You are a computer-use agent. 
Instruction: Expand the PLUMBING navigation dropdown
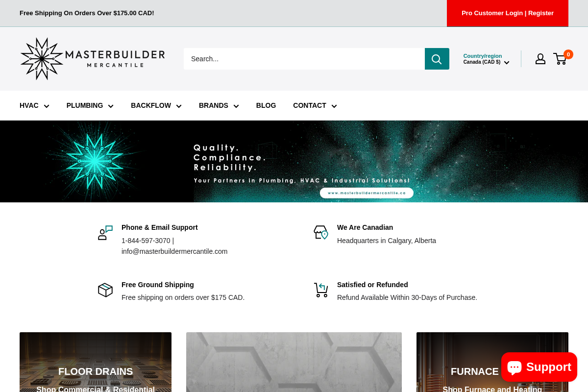point(90,105)
